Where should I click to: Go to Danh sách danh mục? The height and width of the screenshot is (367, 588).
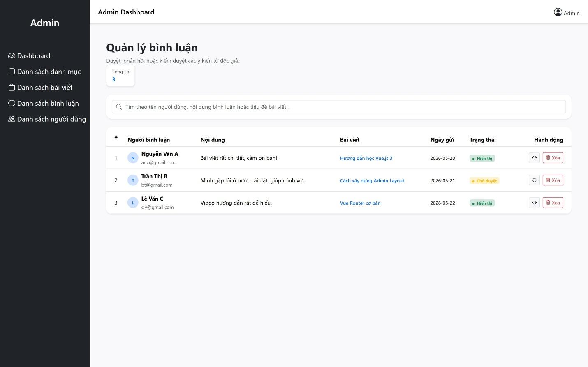point(44,72)
